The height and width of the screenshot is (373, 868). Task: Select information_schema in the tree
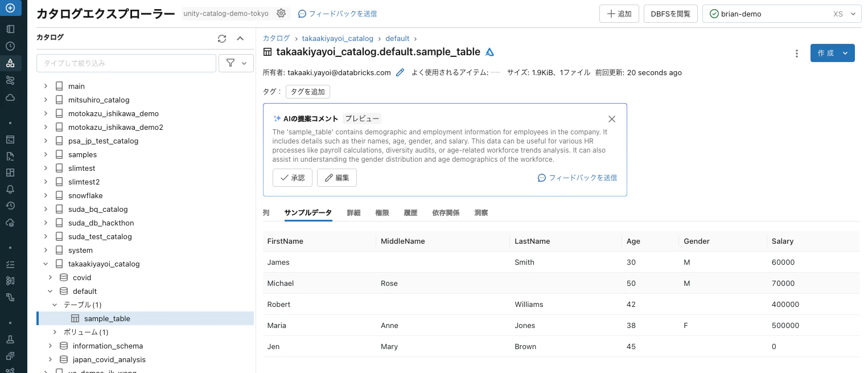[108, 346]
